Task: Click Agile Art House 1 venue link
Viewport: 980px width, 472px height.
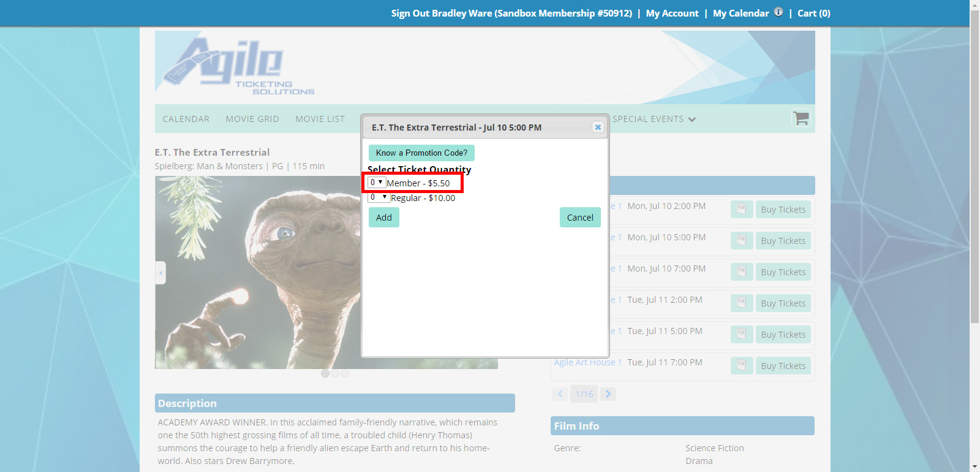Action: pyautogui.click(x=587, y=362)
